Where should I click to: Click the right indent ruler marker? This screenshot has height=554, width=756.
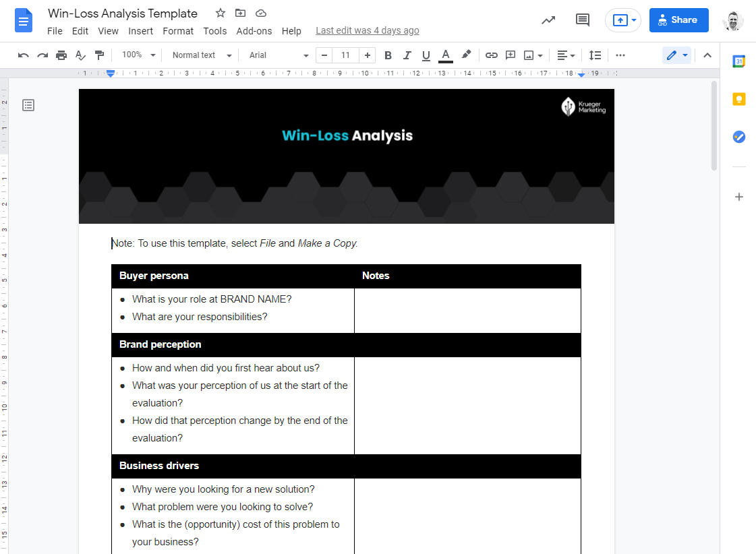click(x=581, y=75)
